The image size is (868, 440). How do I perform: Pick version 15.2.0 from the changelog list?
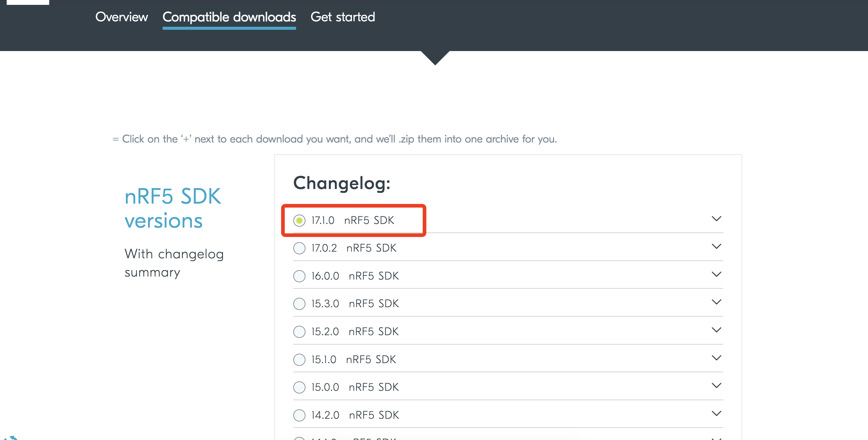coord(299,332)
